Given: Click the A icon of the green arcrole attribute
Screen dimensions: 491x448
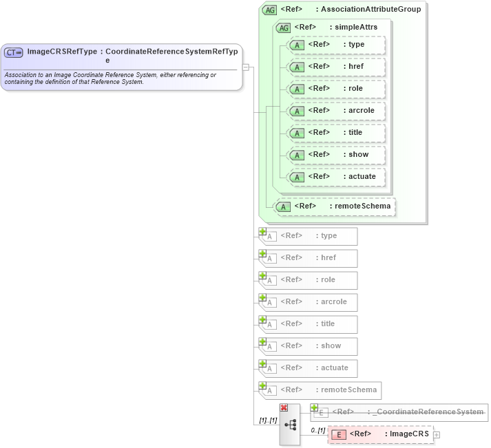Looking at the screenshot, I should 297,111.
